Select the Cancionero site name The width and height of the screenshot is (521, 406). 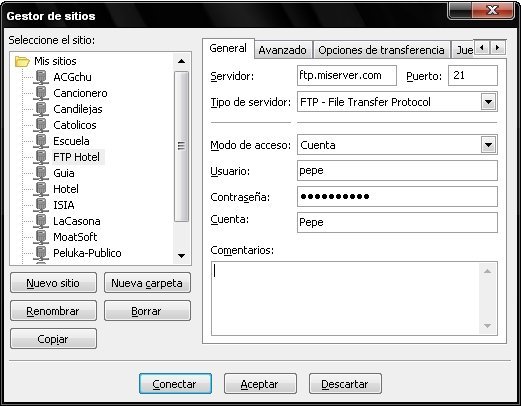tap(80, 93)
